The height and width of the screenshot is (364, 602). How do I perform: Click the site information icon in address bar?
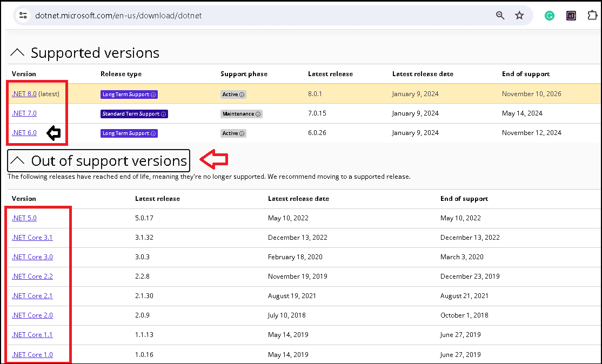23,16
